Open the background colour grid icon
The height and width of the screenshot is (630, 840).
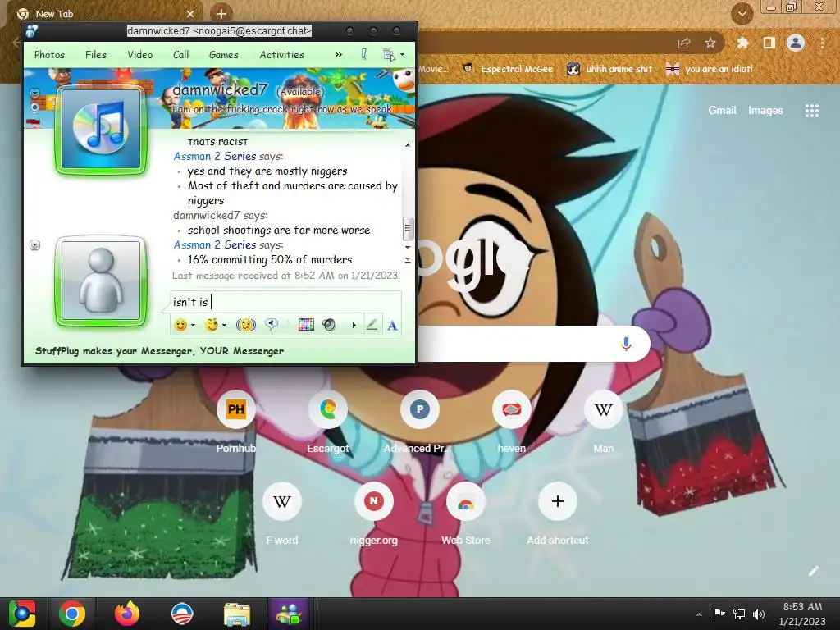click(306, 325)
